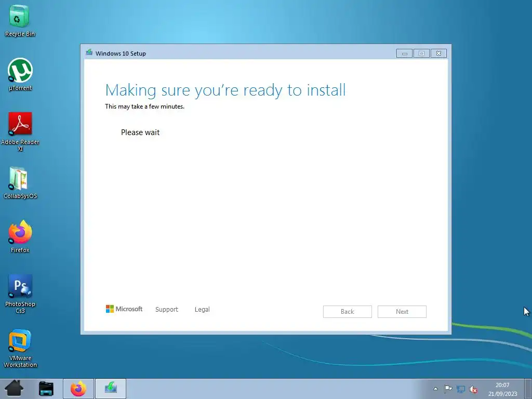Minimize the Windows 10 Setup window
Viewport: 532px width, 399px height.
click(404, 54)
